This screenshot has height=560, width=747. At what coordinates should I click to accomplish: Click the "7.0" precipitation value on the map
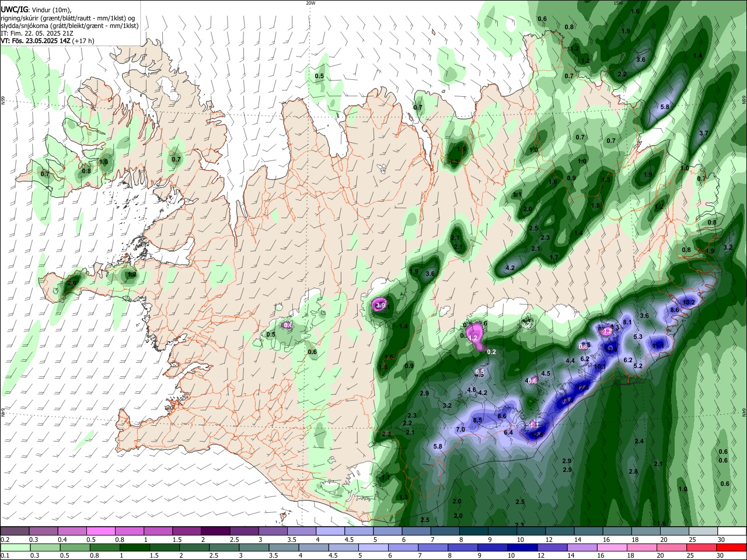(x=460, y=430)
